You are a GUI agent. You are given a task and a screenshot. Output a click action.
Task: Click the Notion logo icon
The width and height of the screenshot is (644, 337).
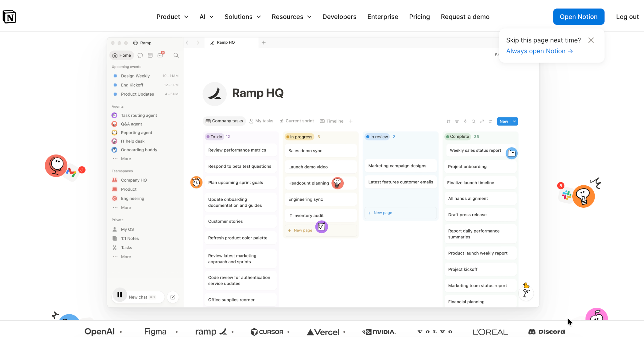click(x=9, y=17)
